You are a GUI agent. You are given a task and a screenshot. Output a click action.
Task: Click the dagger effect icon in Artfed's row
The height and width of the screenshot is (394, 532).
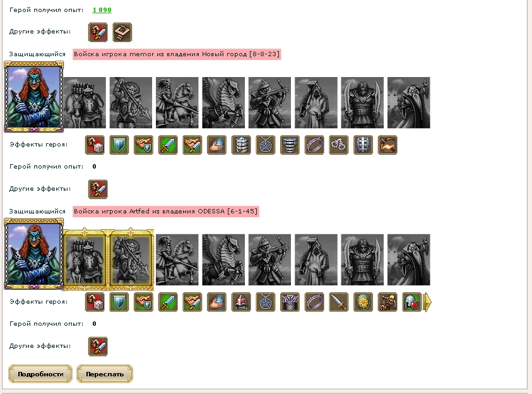tap(339, 302)
